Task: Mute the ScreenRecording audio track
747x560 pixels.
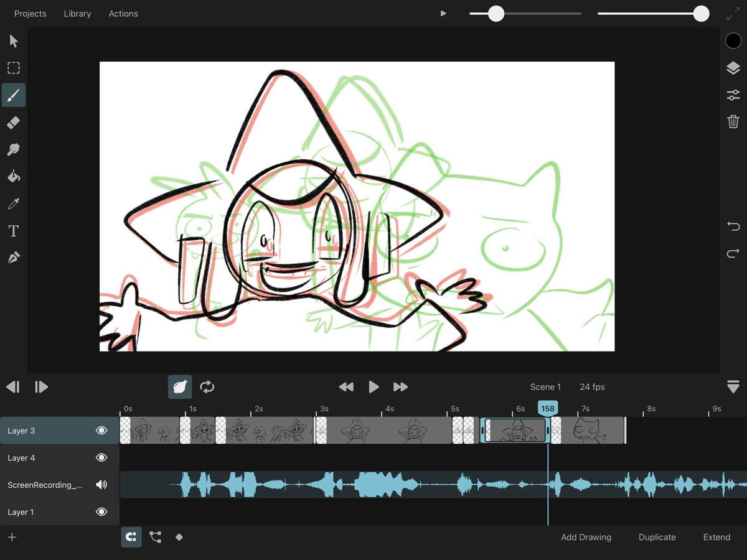Action: [x=101, y=485]
